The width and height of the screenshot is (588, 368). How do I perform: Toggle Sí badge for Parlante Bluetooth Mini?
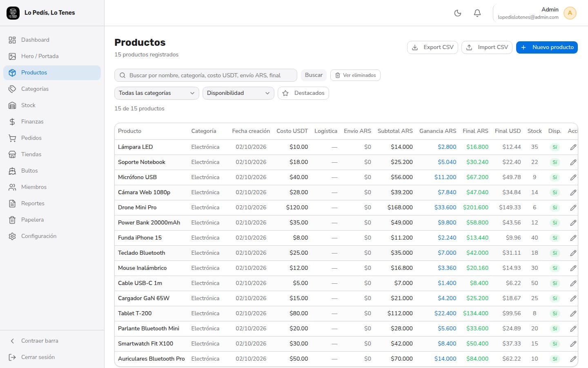pyautogui.click(x=555, y=329)
